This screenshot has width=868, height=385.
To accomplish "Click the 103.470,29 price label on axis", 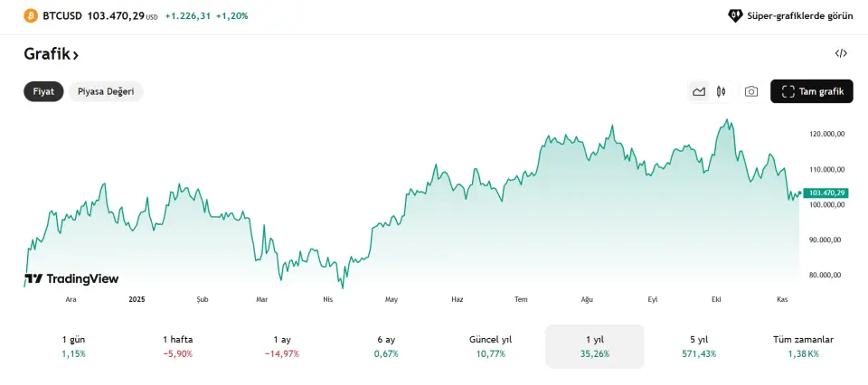I will (826, 192).
